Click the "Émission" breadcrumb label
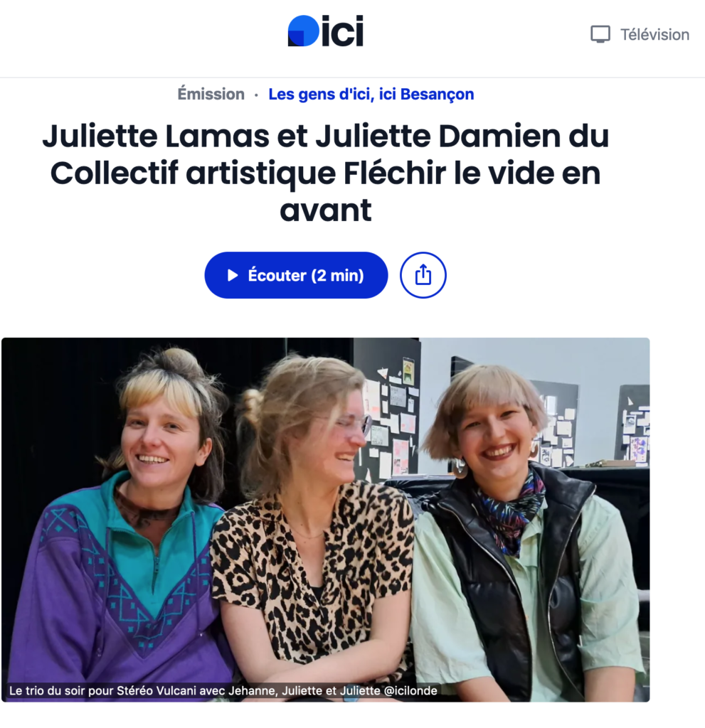 211,95
